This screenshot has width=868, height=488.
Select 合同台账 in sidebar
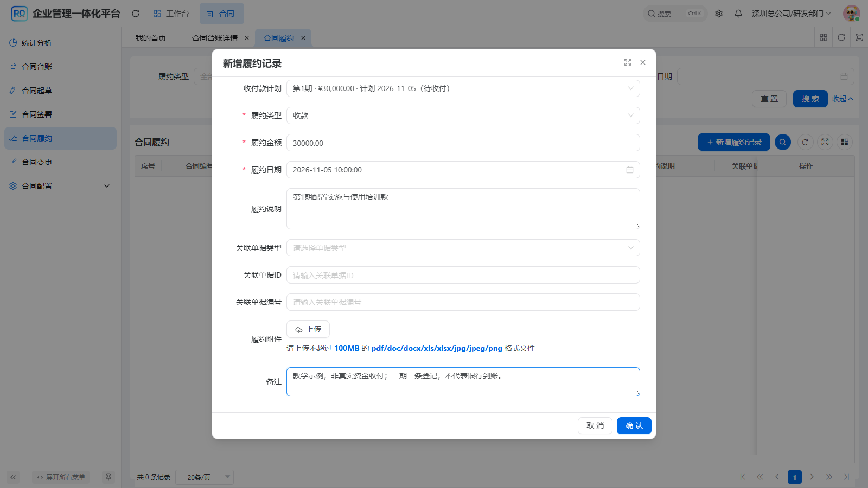tap(60, 67)
